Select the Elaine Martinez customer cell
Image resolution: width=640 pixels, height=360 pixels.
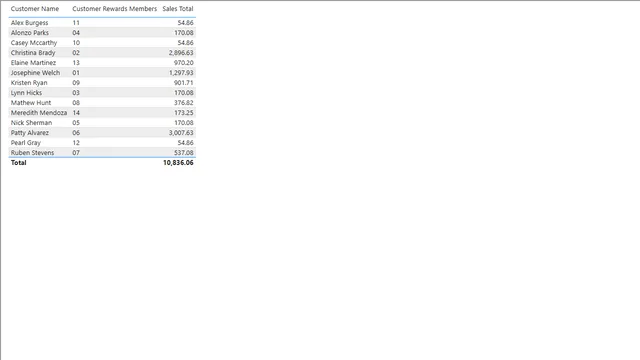tap(33, 63)
